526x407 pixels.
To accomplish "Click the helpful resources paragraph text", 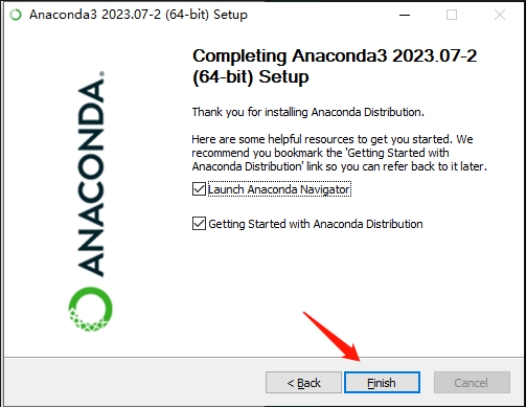I will point(339,153).
